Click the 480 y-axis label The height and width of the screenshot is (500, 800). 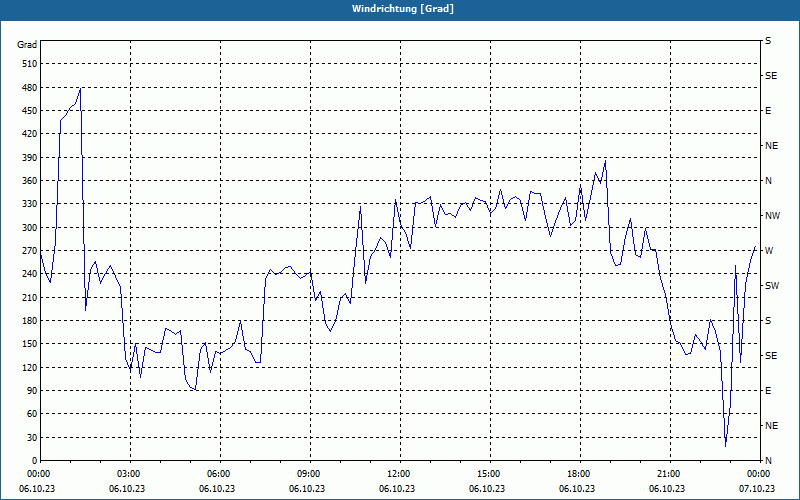tap(30, 87)
